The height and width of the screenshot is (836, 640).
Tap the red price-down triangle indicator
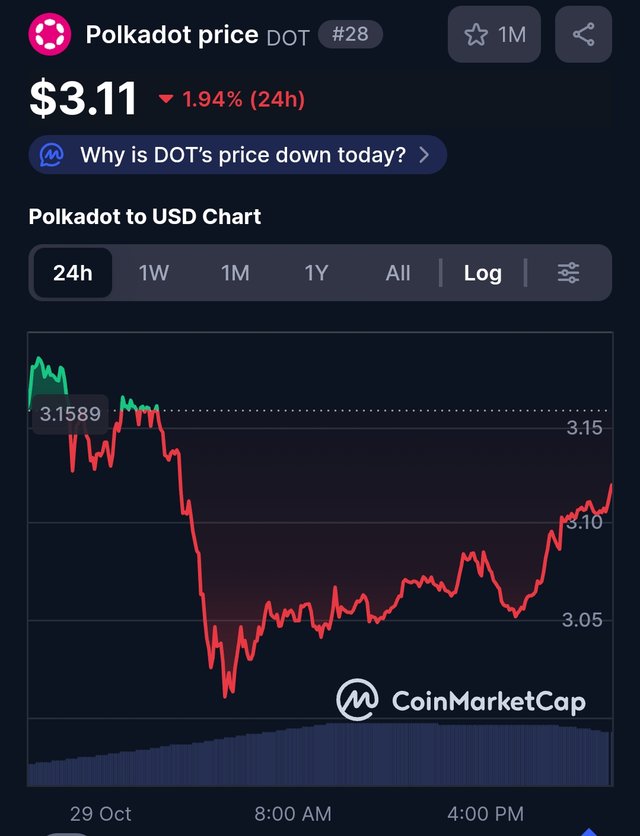[x=166, y=99]
